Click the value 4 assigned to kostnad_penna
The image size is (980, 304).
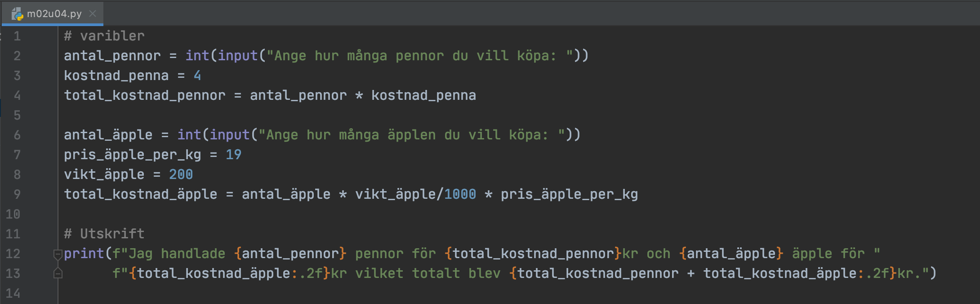tap(197, 76)
